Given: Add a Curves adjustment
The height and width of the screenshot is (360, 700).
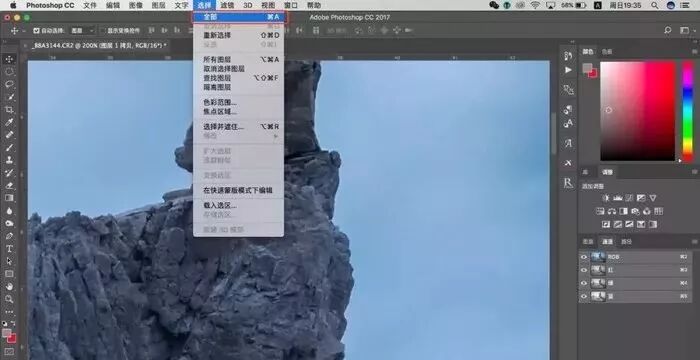Looking at the screenshot, I should [629, 198].
